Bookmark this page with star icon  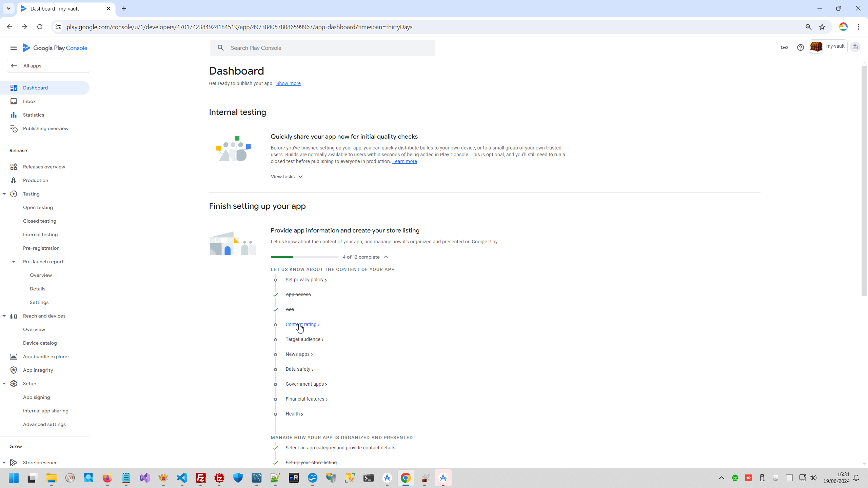[x=822, y=27]
